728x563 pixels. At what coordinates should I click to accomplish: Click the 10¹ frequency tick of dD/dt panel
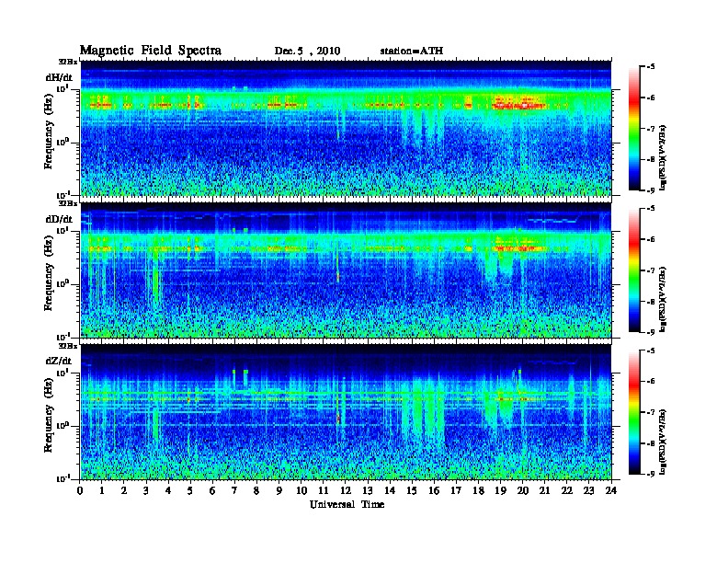point(63,230)
